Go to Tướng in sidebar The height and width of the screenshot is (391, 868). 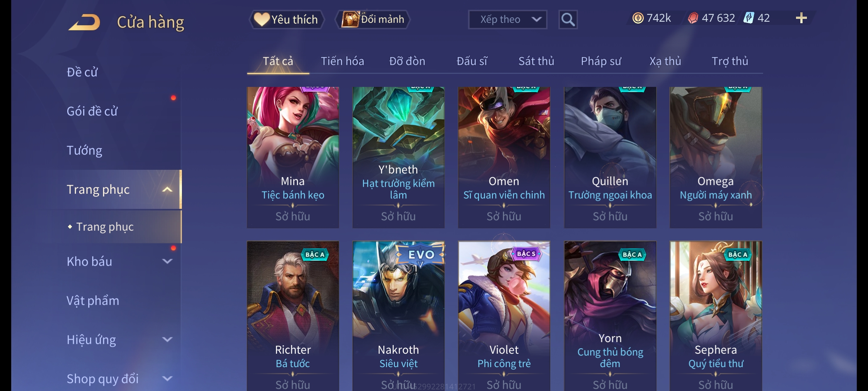pyautogui.click(x=84, y=150)
